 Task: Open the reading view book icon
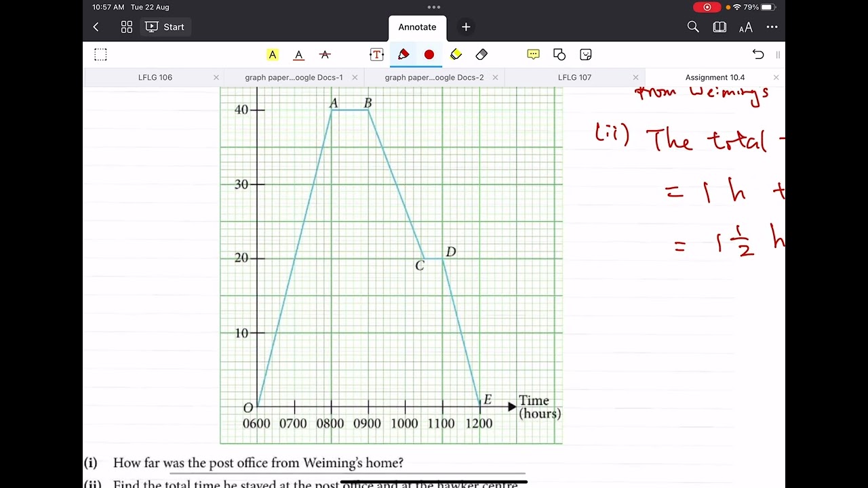pos(719,27)
